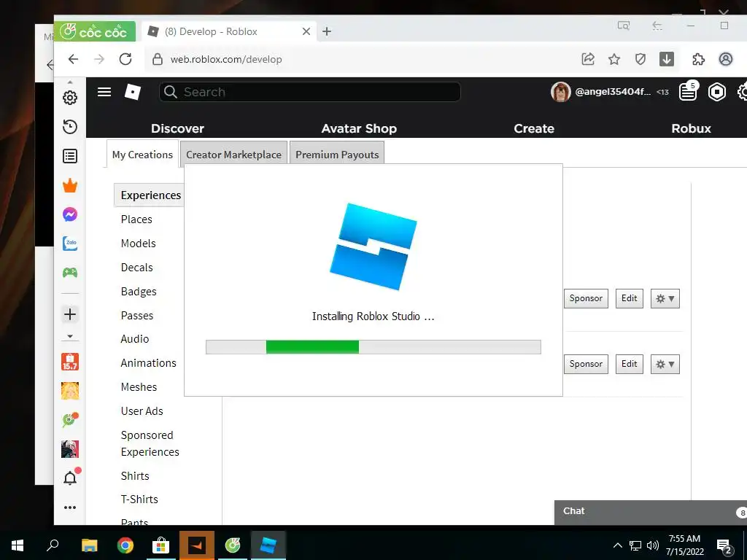Open the Robux menu item
This screenshot has height=560, width=747.
(x=692, y=128)
